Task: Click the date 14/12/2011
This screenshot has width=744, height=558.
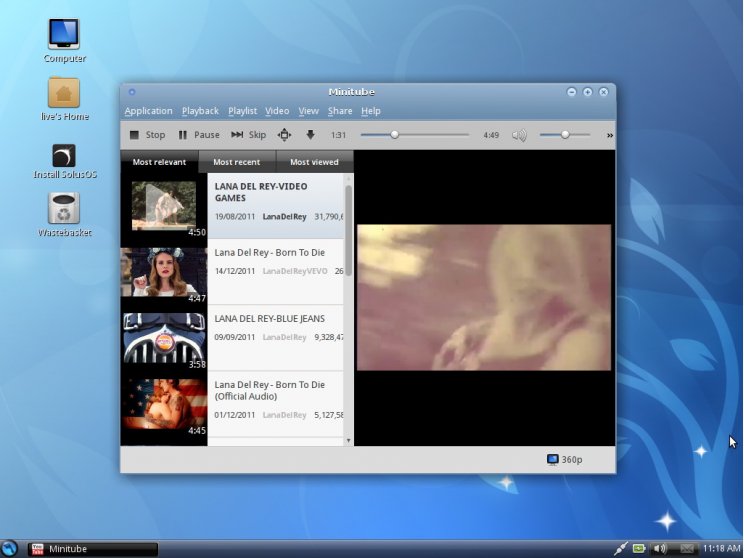Action: click(x=235, y=271)
